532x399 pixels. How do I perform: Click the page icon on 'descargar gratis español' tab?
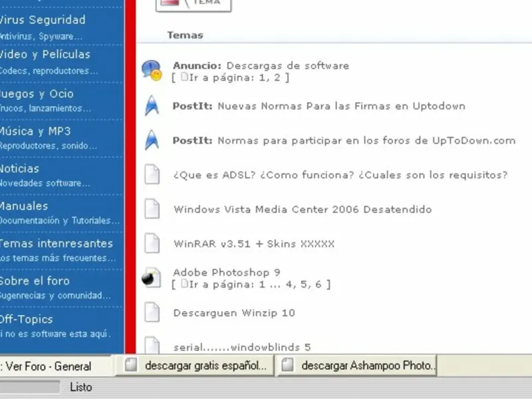(131, 365)
